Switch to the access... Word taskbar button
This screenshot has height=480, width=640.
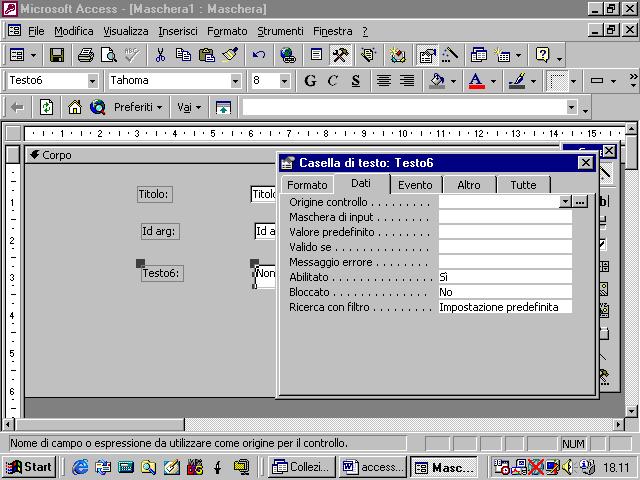coord(372,467)
